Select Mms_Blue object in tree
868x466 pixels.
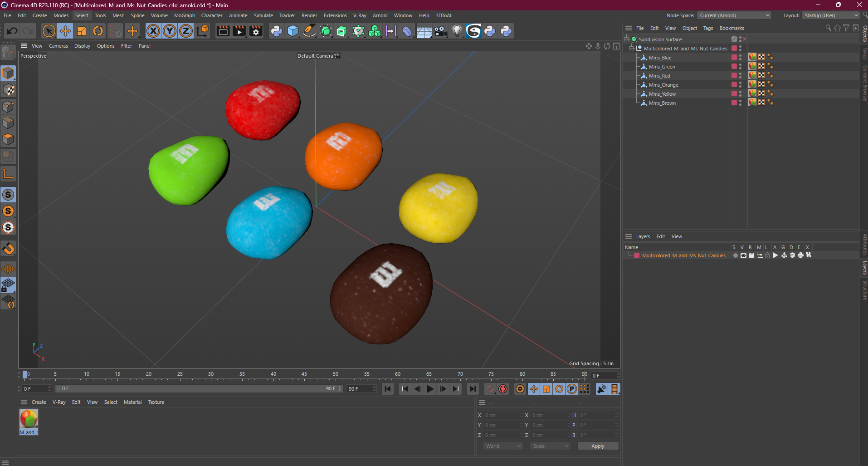[660, 58]
